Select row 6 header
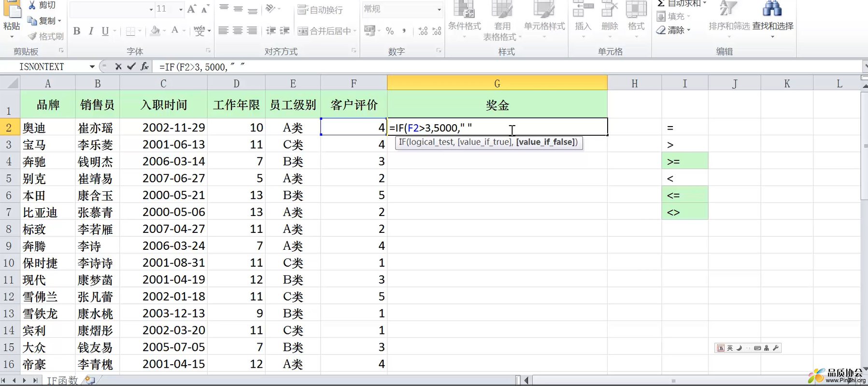 tap(9, 195)
